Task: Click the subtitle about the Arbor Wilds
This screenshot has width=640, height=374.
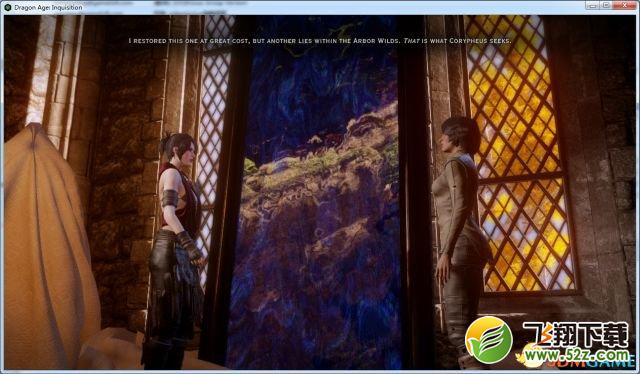Action: click(x=320, y=41)
